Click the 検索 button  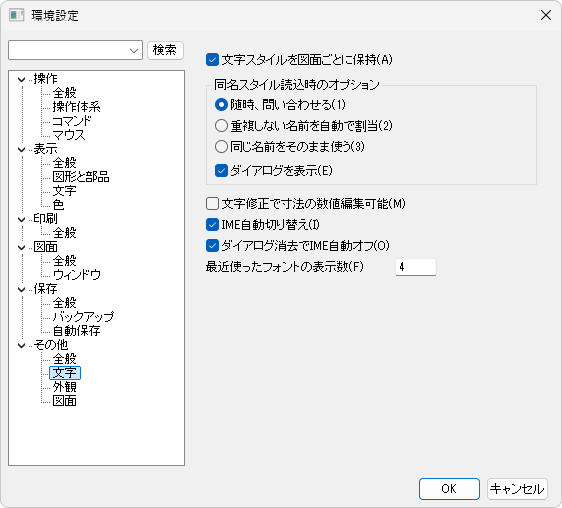(165, 50)
